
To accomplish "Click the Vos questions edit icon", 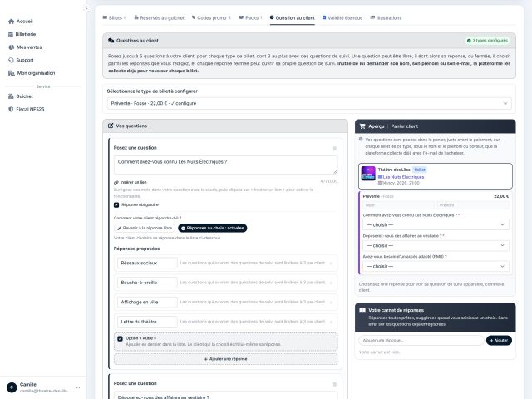I will 111,126.
